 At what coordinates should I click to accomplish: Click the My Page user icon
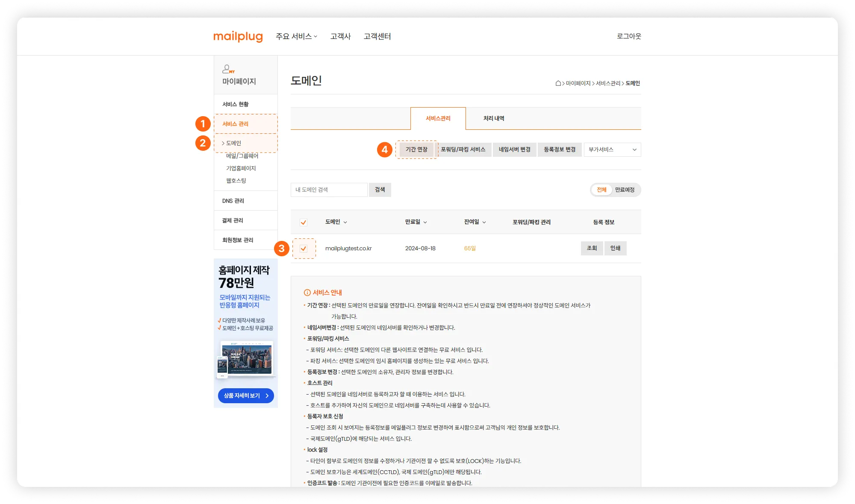point(228,69)
